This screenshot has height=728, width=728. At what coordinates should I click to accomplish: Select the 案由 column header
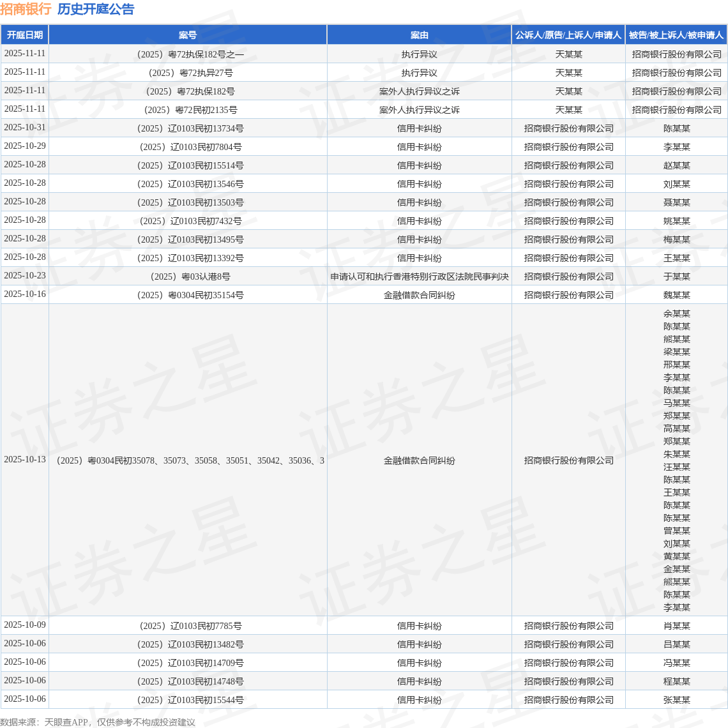pyautogui.click(x=420, y=35)
